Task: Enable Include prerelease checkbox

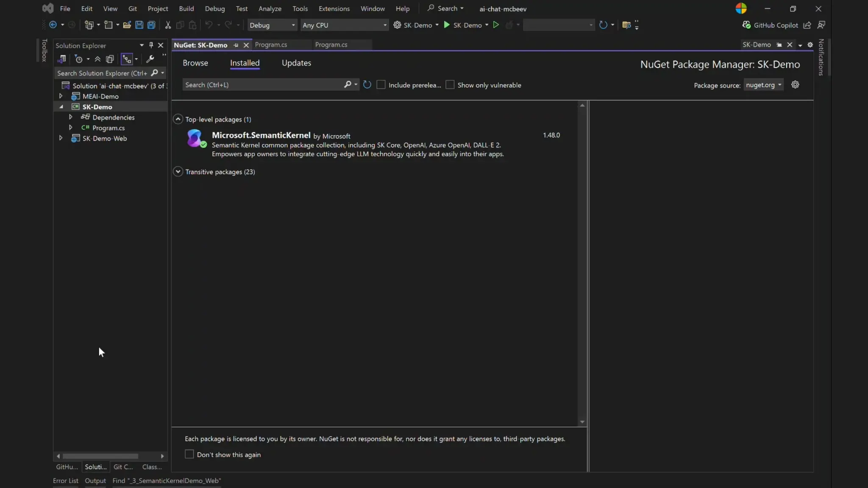Action: [x=381, y=85]
